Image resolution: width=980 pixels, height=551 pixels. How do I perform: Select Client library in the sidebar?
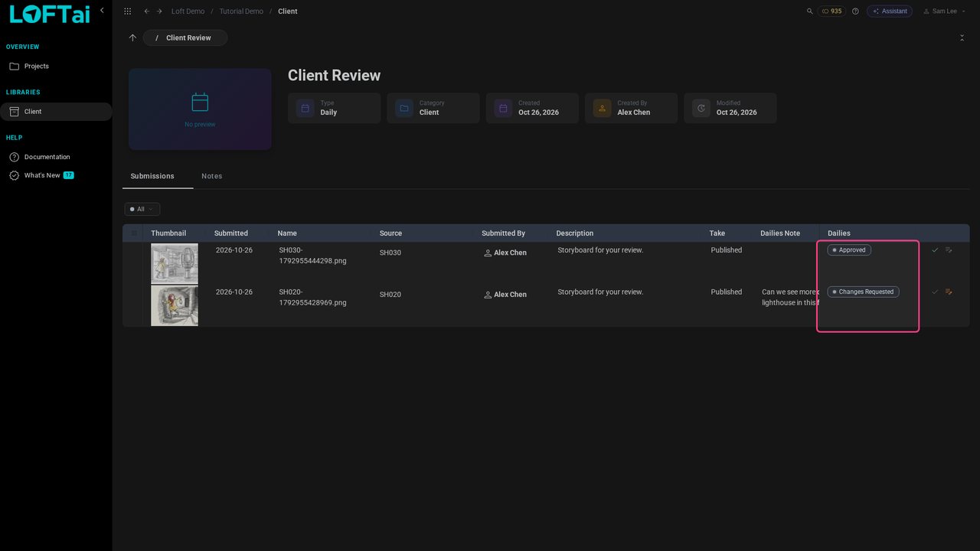click(56, 112)
